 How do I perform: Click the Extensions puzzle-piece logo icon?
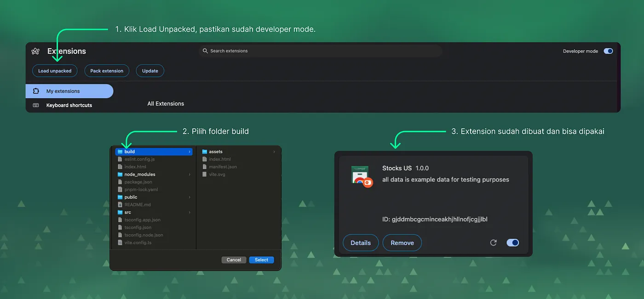tap(35, 51)
